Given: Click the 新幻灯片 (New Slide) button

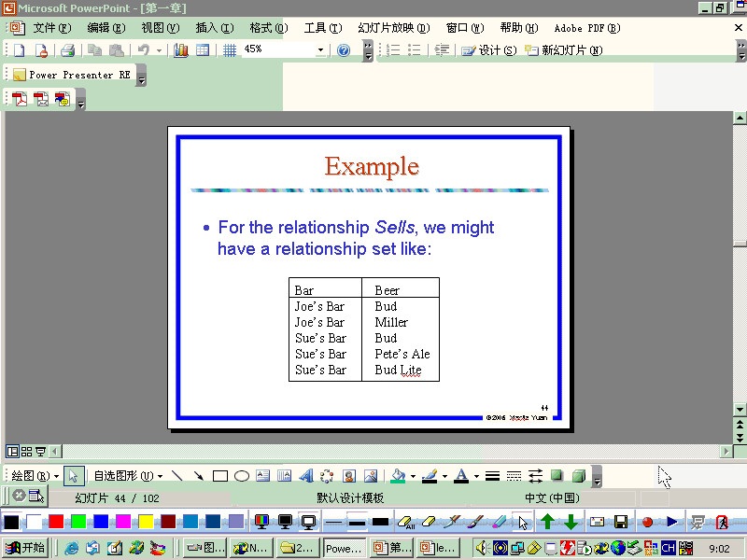Looking at the screenshot, I should point(564,49).
